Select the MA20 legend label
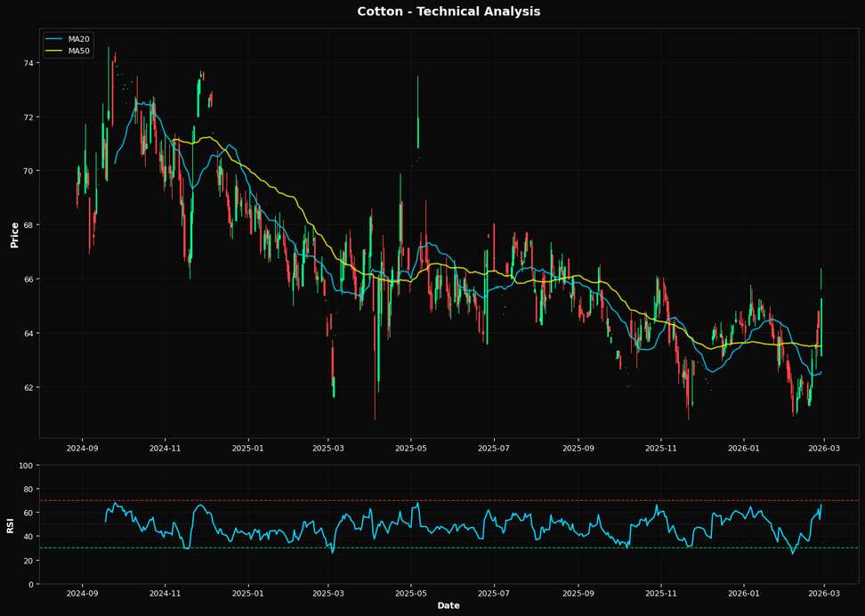 click(77, 38)
